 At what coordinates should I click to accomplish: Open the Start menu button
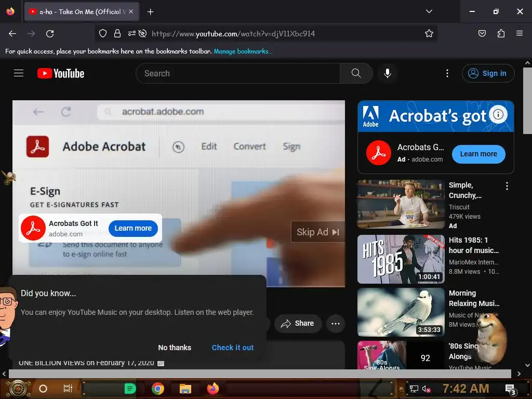coord(18,389)
